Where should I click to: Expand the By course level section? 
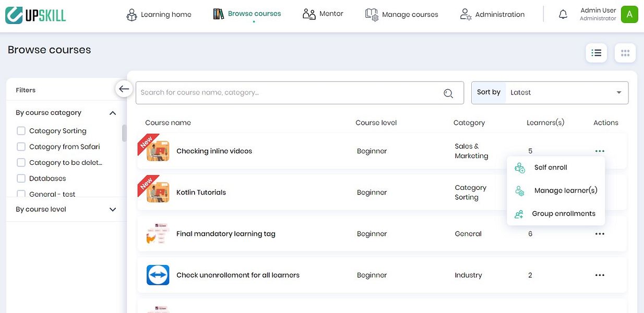[112, 209]
